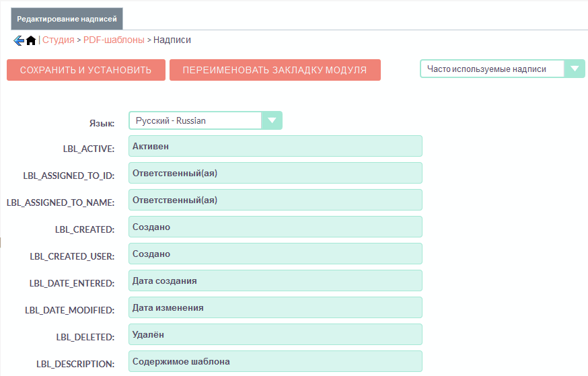Click the back arrow icon
This screenshot has height=376, width=588.
[18, 40]
